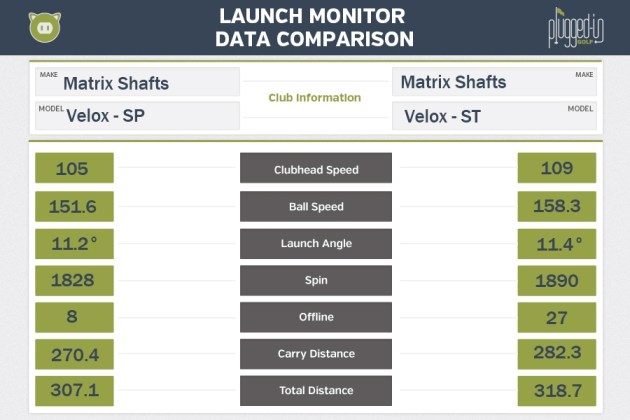Click the 158.3 ball speed value box
This screenshot has width=630, height=420.
click(557, 207)
